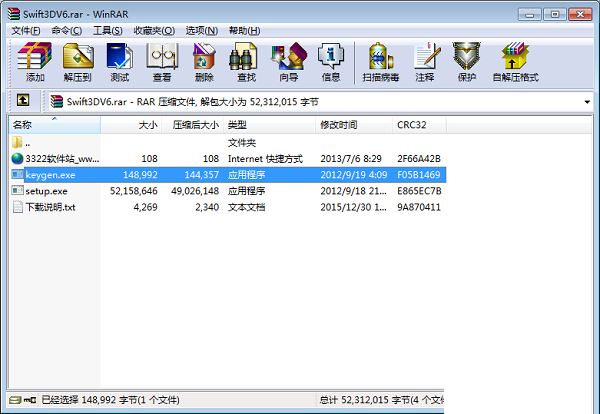
Task: Open the 命令(C) menu
Action: [67, 31]
